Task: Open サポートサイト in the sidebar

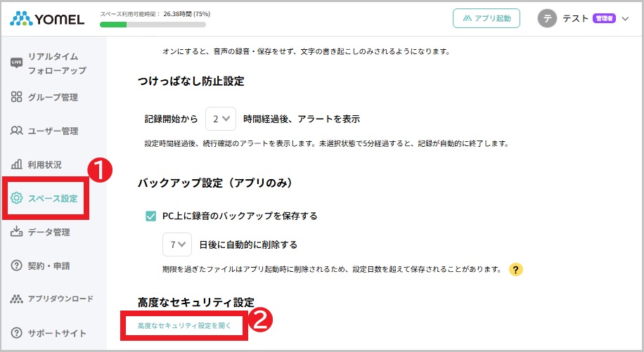Action: (56, 333)
